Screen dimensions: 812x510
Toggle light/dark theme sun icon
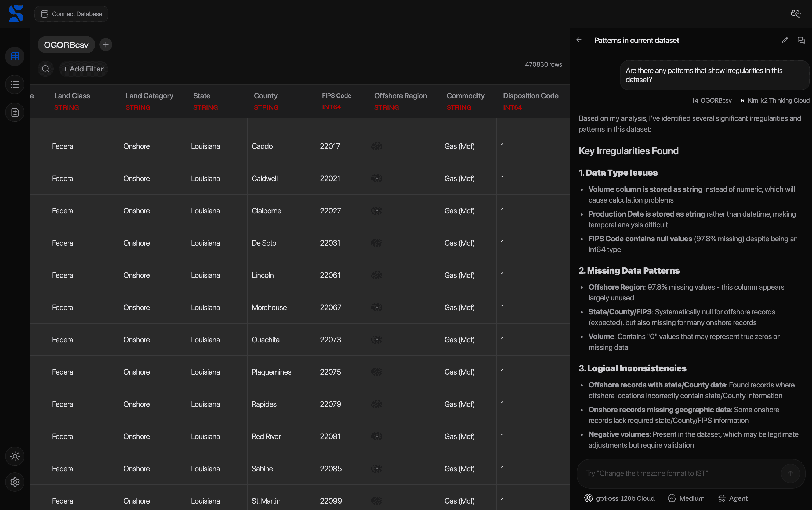(x=15, y=456)
